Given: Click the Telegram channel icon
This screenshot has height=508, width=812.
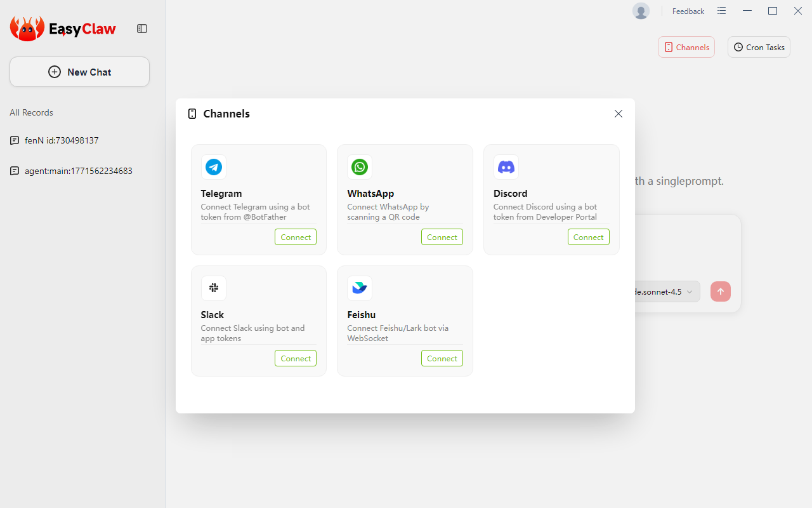Looking at the screenshot, I should (214, 167).
